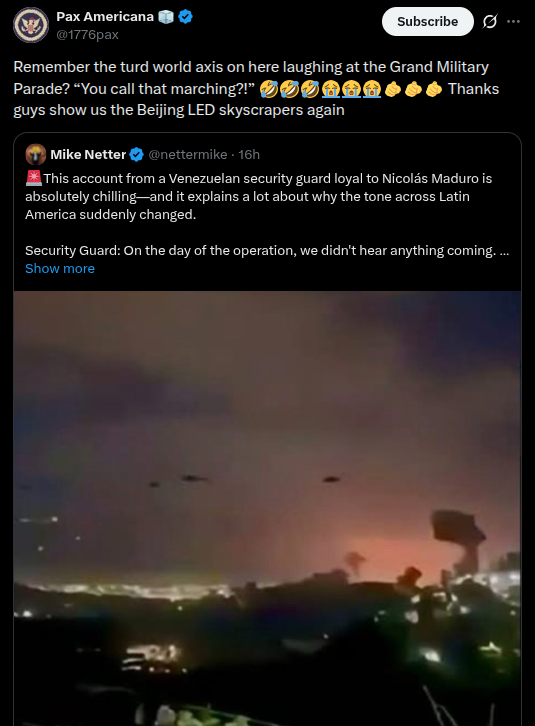This screenshot has height=726, width=535.
Task: Open the three-dot more options menu
Action: click(x=513, y=21)
